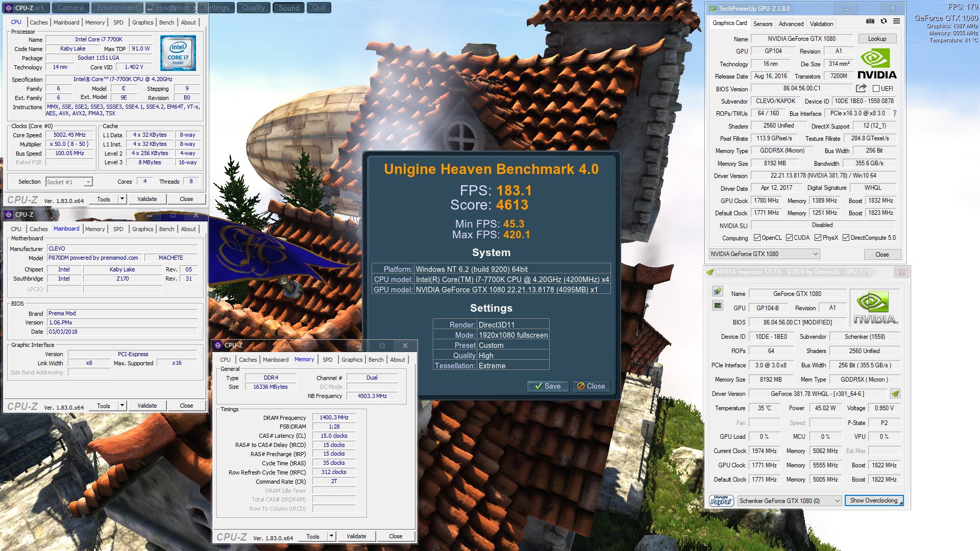This screenshot has width=980, height=551.
Task: Open the Socket #1 selection dropdown
Action: [x=69, y=182]
